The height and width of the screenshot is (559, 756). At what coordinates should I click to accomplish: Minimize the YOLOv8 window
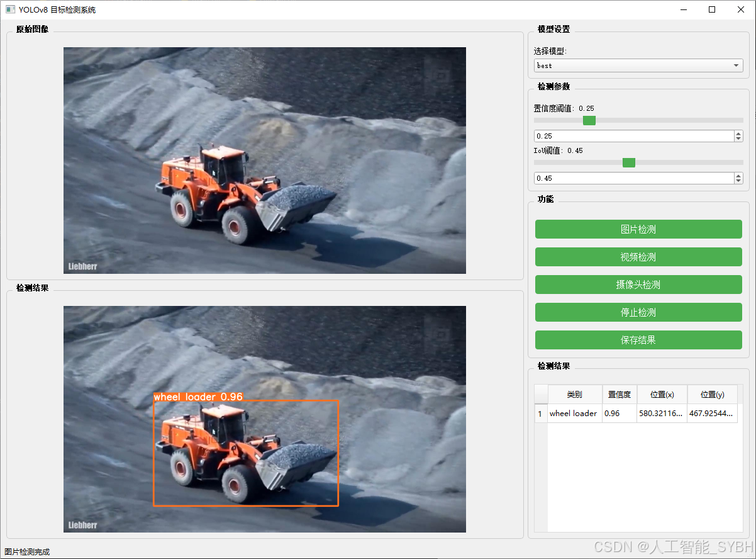pos(684,9)
